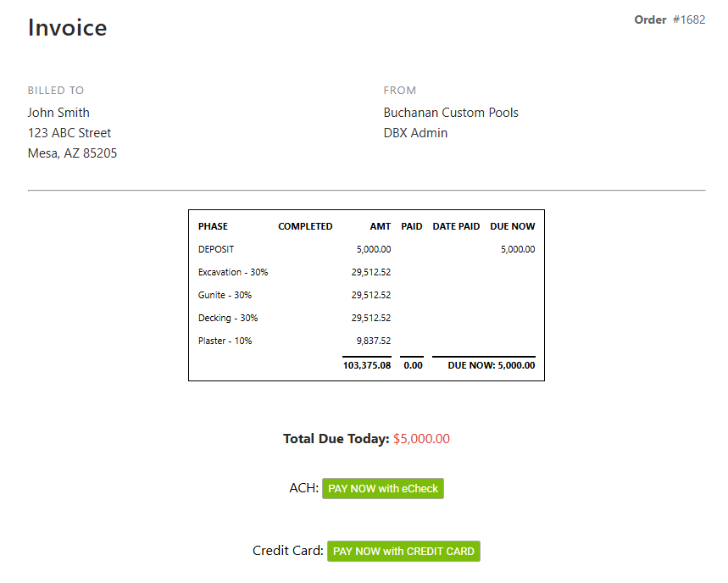
Task: Click Decking - 30% phase label
Action: (228, 318)
